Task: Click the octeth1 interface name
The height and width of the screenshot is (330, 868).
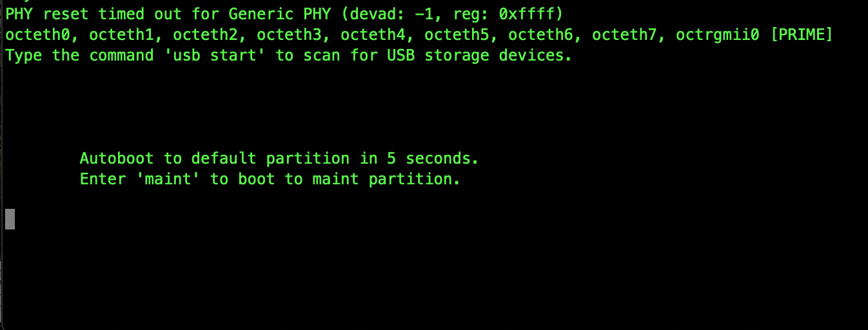Action: (x=121, y=35)
